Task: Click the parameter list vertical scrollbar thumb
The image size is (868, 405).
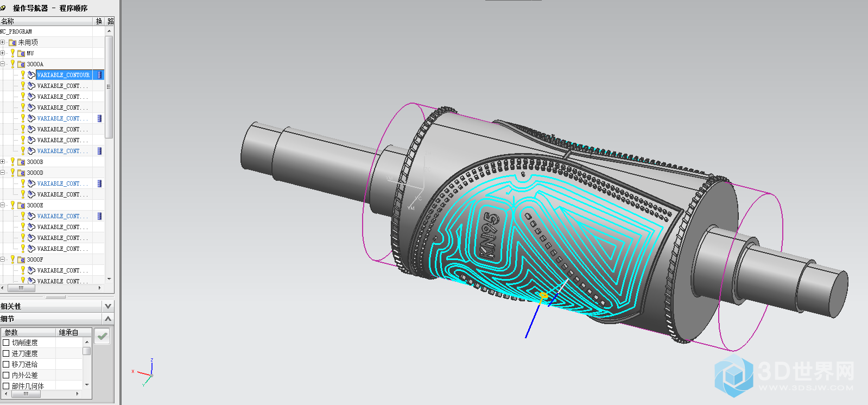Action: click(x=86, y=351)
